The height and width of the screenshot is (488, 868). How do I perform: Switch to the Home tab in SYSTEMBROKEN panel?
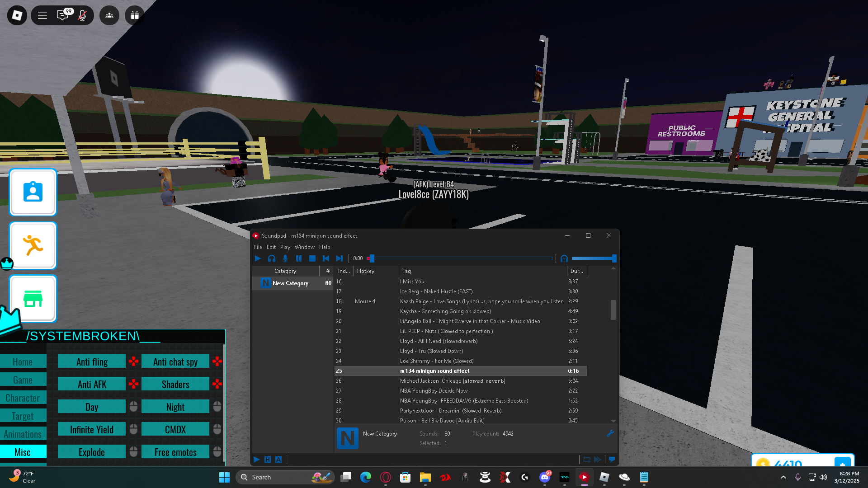pyautogui.click(x=23, y=361)
